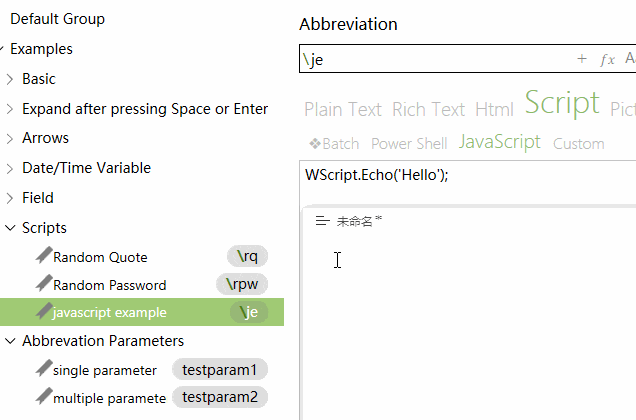Viewport: 636px width, 420px height.
Task: Click the plus icon in abbreviation field
Action: [582, 60]
